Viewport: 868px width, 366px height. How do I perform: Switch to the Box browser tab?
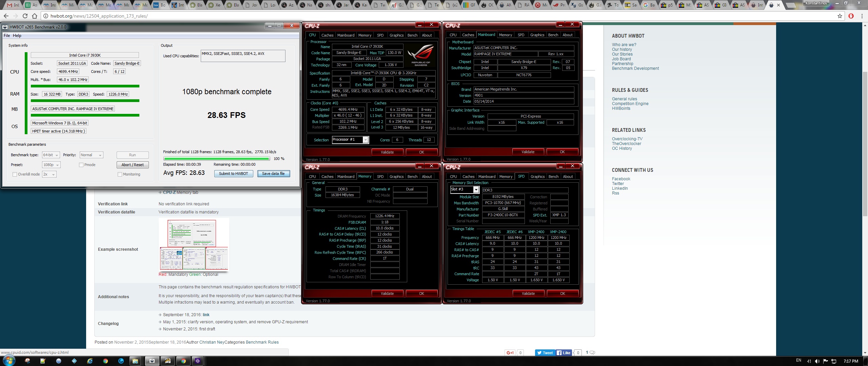click(x=159, y=5)
